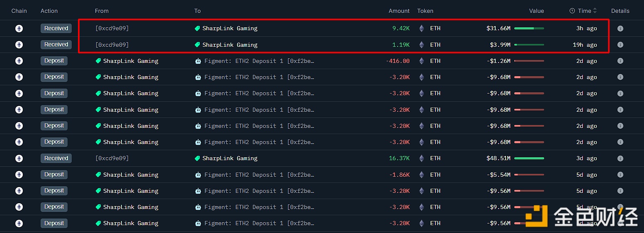Image resolution: width=644 pixels, height=233 pixels.
Task: Click the clock icon in the Time header
Action: 572,11
